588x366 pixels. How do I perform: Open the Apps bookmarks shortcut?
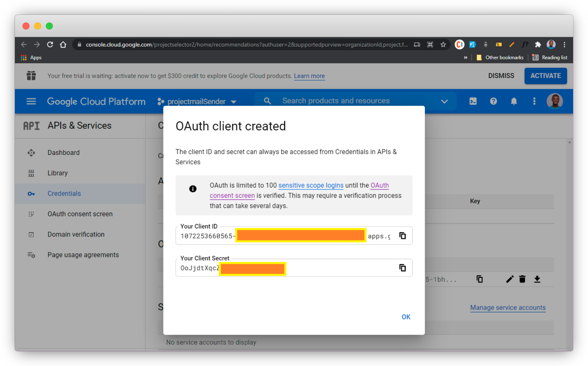pos(31,58)
